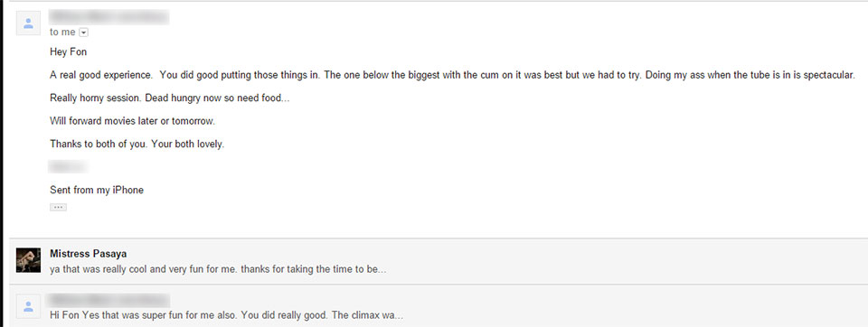
Task: Click the "Will forward movies later or tomorrow" line
Action: click(132, 121)
